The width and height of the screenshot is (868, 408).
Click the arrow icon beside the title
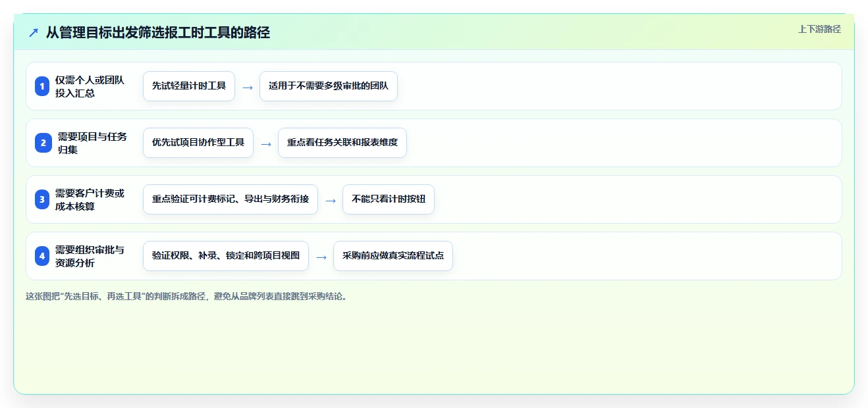click(34, 33)
